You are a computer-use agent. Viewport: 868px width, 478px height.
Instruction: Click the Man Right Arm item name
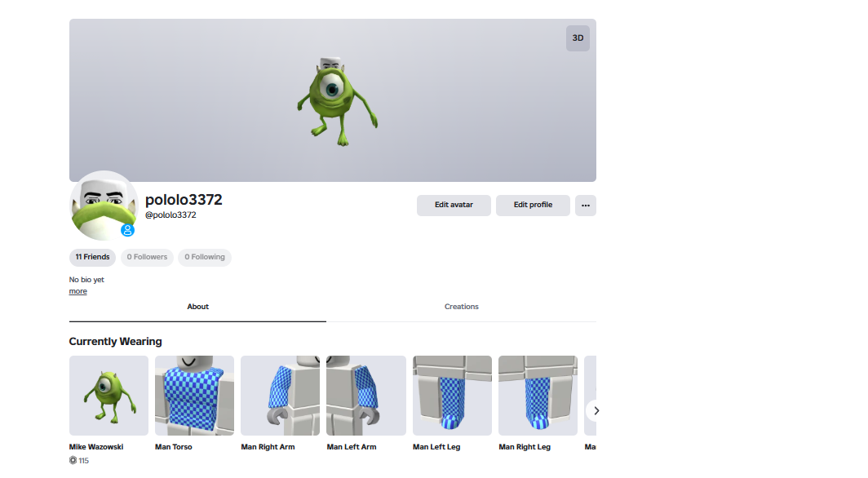[x=268, y=447]
